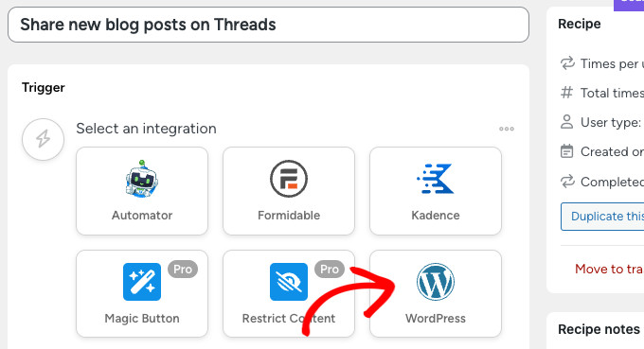This screenshot has height=349, width=644.
Task: Select the Magic Button integration
Action: coord(142,293)
